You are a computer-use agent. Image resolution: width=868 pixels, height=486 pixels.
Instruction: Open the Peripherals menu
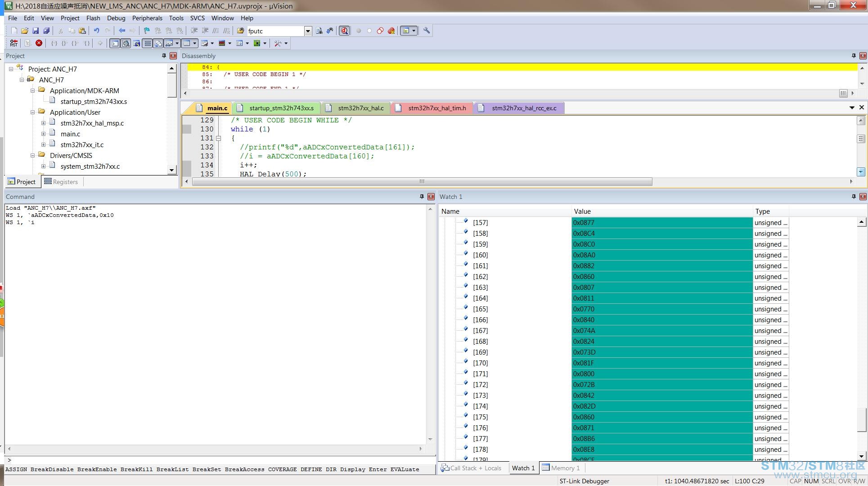coord(147,18)
